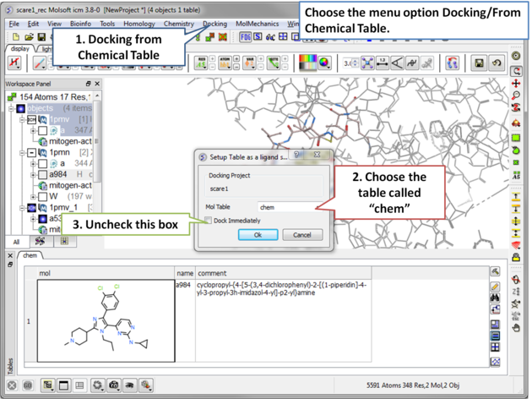
Task: Click the open folder icon in the top toolbar
Action: tap(29, 37)
